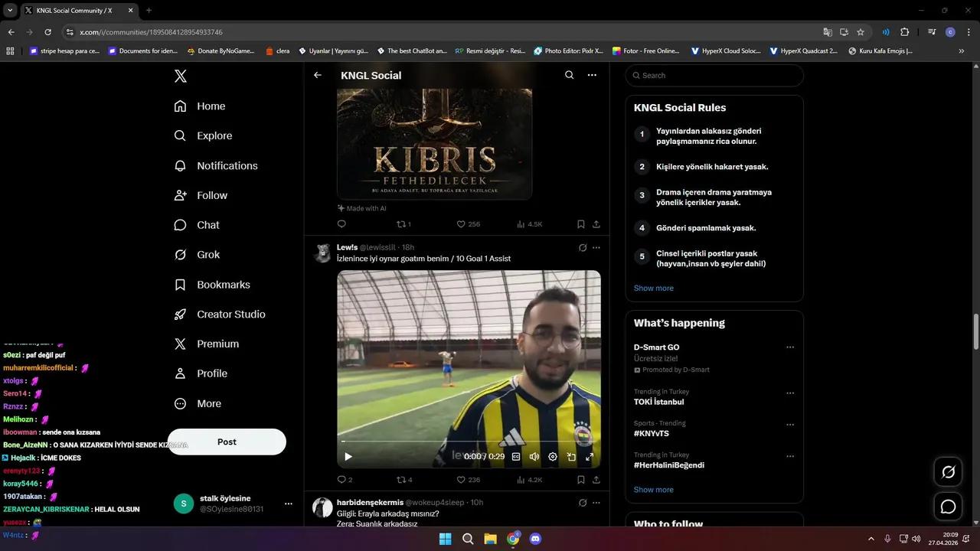The image size is (980, 551).
Task: Click the video progress bar
Action: tap(469, 442)
